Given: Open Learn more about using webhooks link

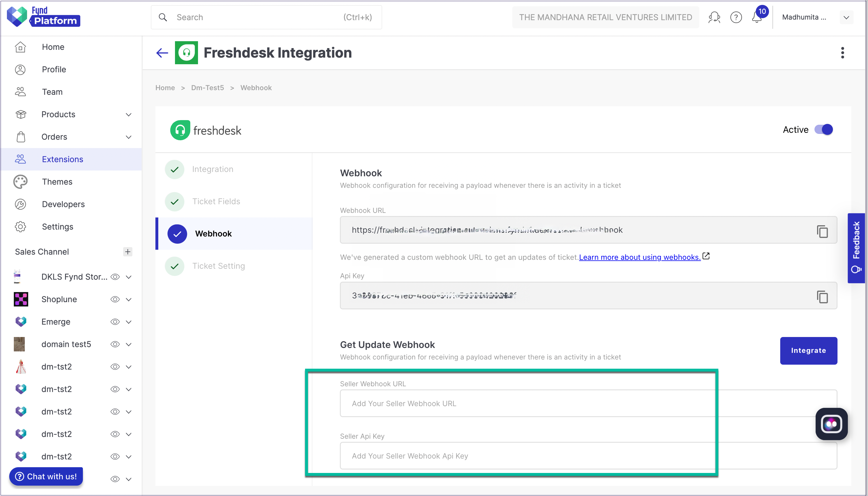Looking at the screenshot, I should (639, 257).
